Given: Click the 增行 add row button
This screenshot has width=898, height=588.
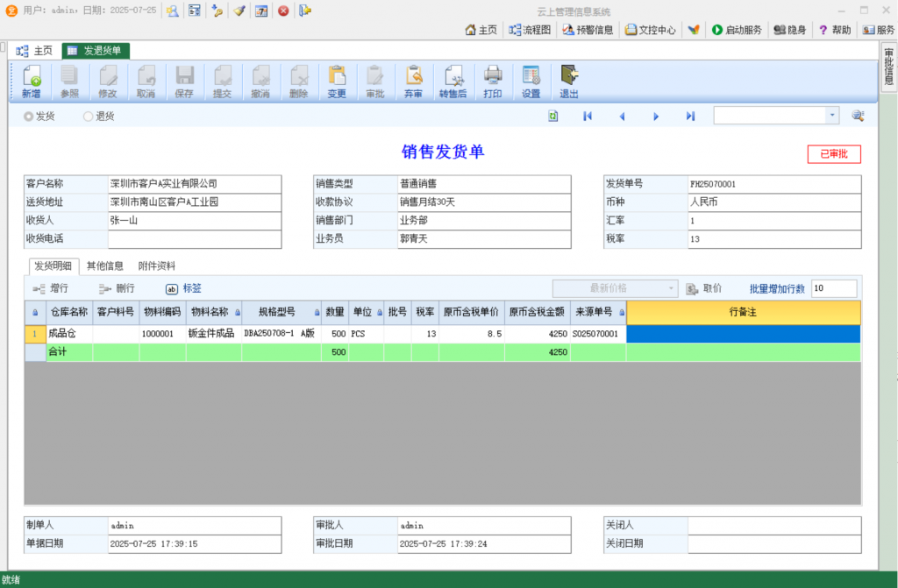Looking at the screenshot, I should 50,288.
